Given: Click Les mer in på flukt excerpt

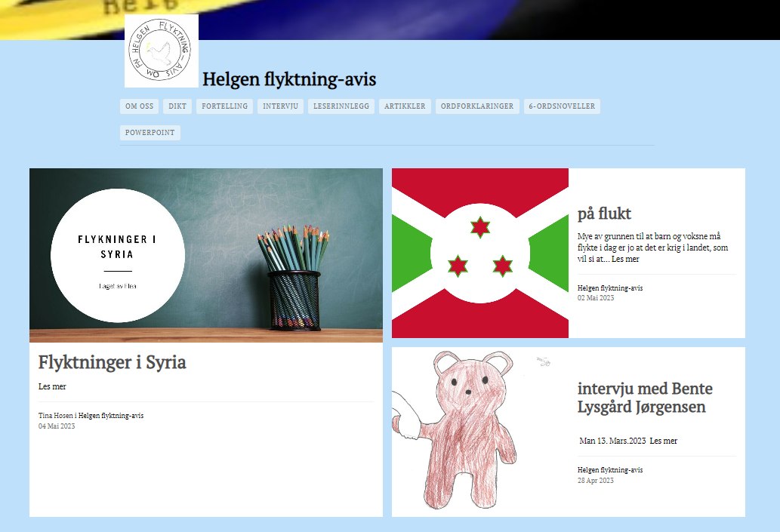Looking at the screenshot, I should click(x=625, y=259).
